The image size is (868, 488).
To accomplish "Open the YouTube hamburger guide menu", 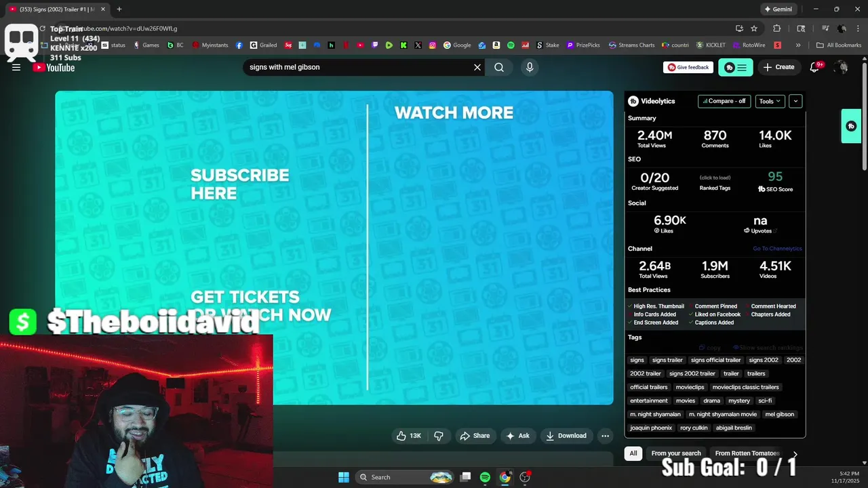I will tap(16, 67).
